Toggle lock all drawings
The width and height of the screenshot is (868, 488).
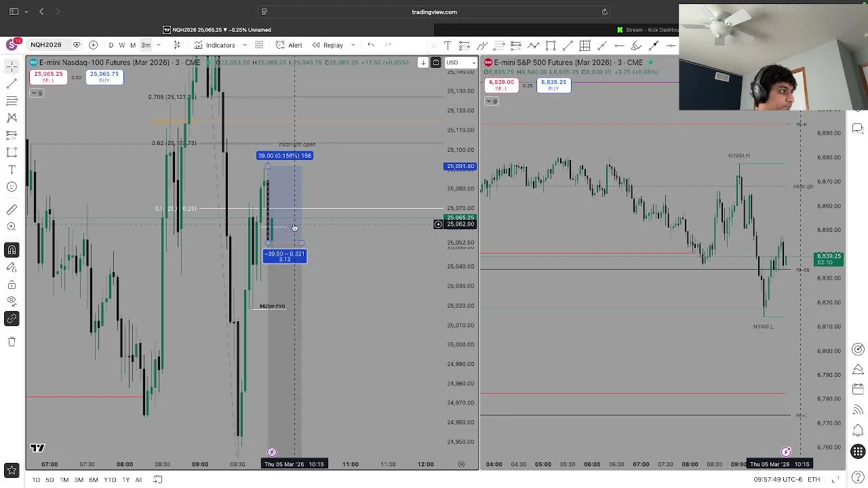[x=12, y=285]
